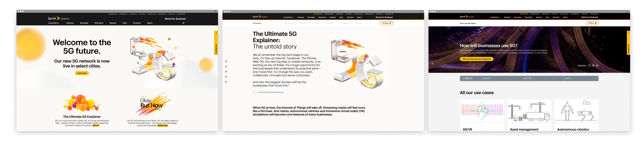Click the Sprint Business logo on the welcome page

tap(58, 18)
